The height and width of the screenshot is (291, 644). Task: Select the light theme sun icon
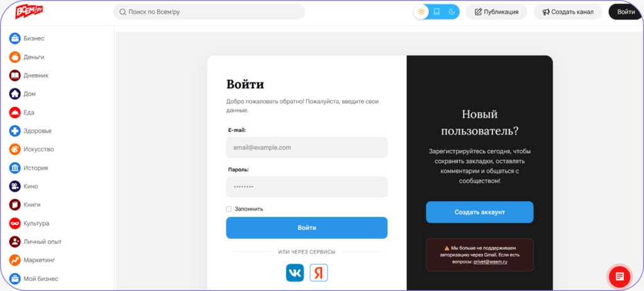coord(421,12)
